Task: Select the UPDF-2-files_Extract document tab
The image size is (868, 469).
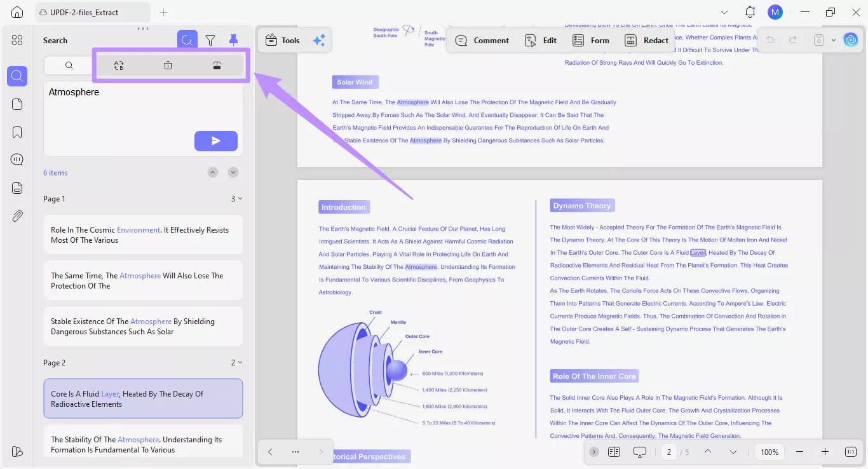Action: pyautogui.click(x=92, y=11)
